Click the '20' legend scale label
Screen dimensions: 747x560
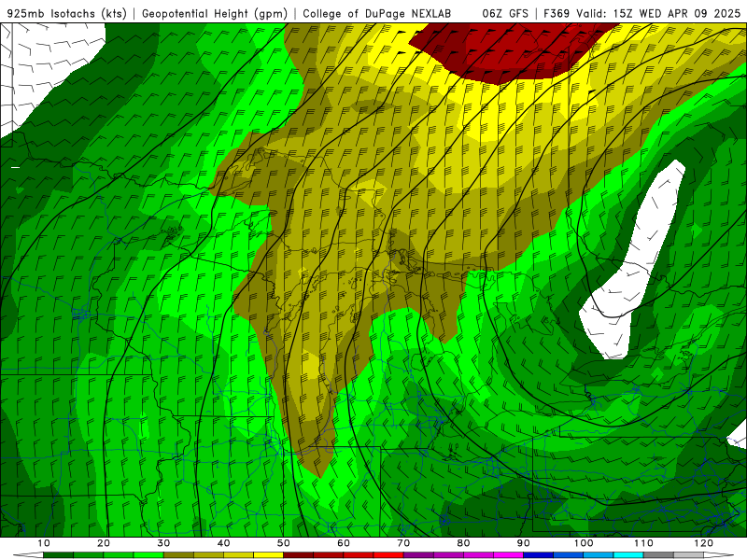(x=104, y=543)
